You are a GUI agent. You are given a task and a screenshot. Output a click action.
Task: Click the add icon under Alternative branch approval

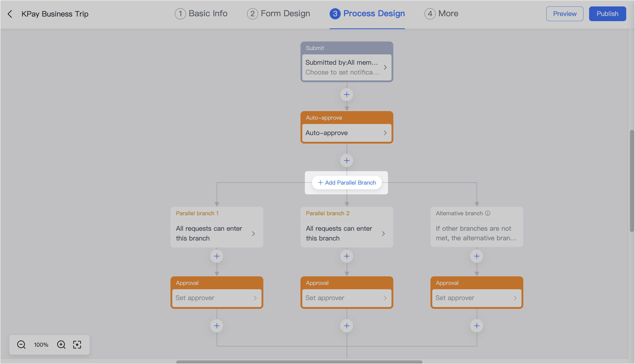(x=476, y=326)
